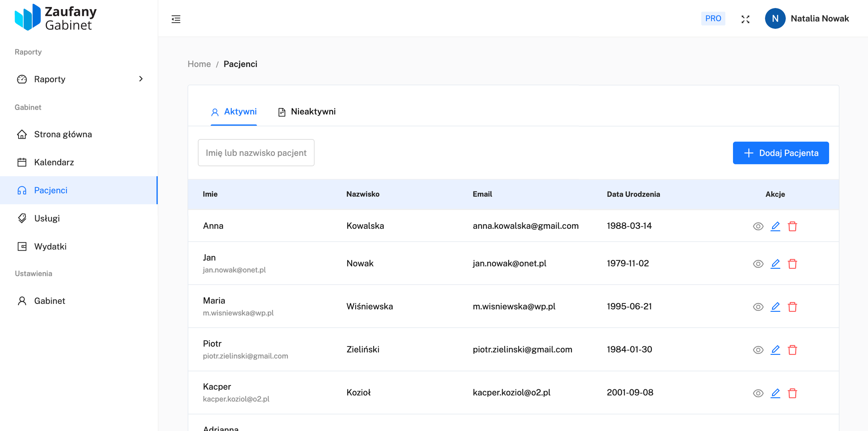Delete patient Kacper Kozioł with trash icon
Image resolution: width=868 pixels, height=431 pixels.
tap(792, 393)
